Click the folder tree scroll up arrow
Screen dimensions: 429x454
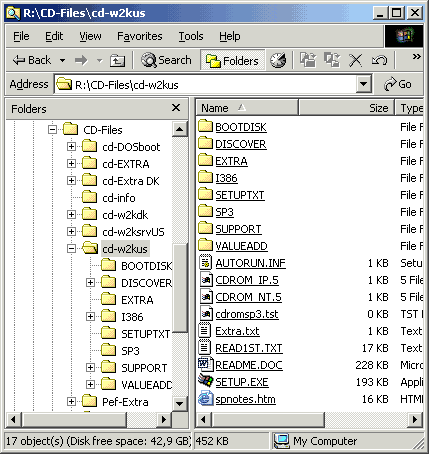point(179,129)
